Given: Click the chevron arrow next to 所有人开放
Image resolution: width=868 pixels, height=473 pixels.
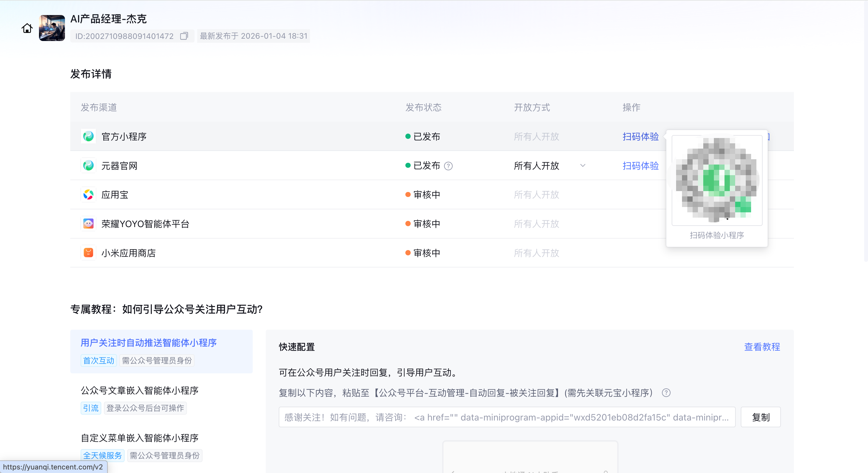Looking at the screenshot, I should coord(583,166).
